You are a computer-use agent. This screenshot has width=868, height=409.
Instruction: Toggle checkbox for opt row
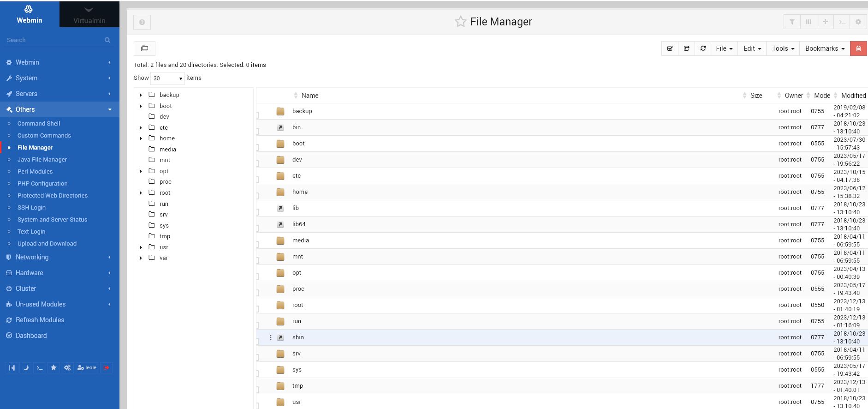tap(258, 277)
